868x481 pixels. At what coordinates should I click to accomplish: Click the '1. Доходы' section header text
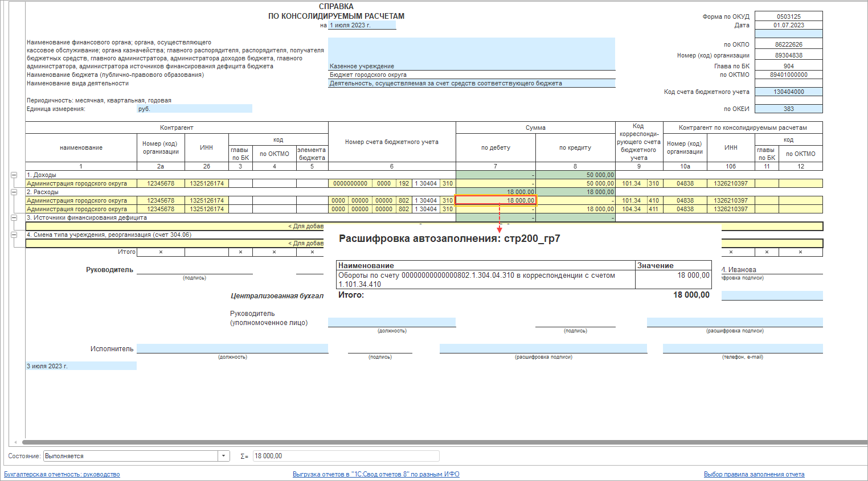pos(41,175)
